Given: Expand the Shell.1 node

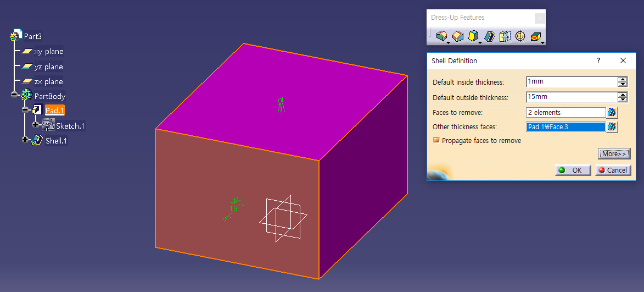Looking at the screenshot, I should pos(25,140).
